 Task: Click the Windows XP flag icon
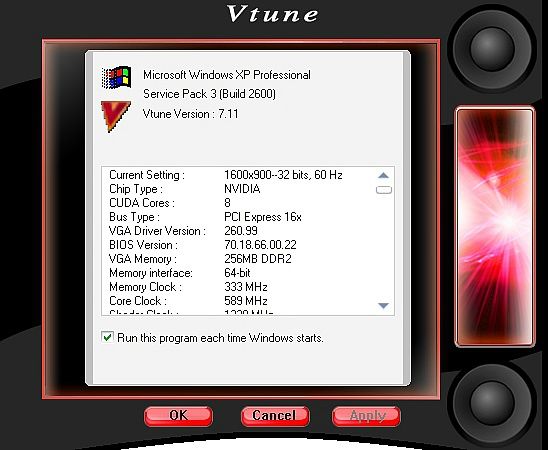(116, 77)
